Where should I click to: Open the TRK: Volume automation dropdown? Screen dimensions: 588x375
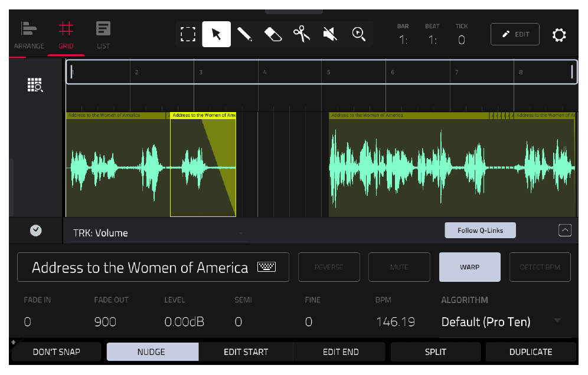pyautogui.click(x=159, y=233)
